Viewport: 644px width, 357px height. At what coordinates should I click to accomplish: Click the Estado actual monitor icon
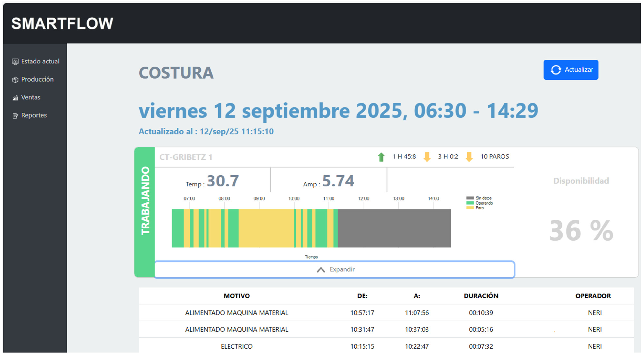[15, 62]
